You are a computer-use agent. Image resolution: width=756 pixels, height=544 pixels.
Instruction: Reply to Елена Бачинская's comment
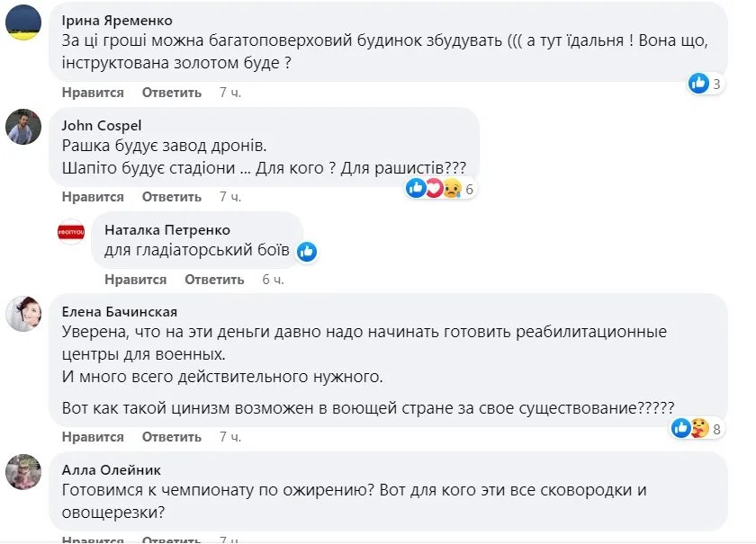[x=172, y=437]
